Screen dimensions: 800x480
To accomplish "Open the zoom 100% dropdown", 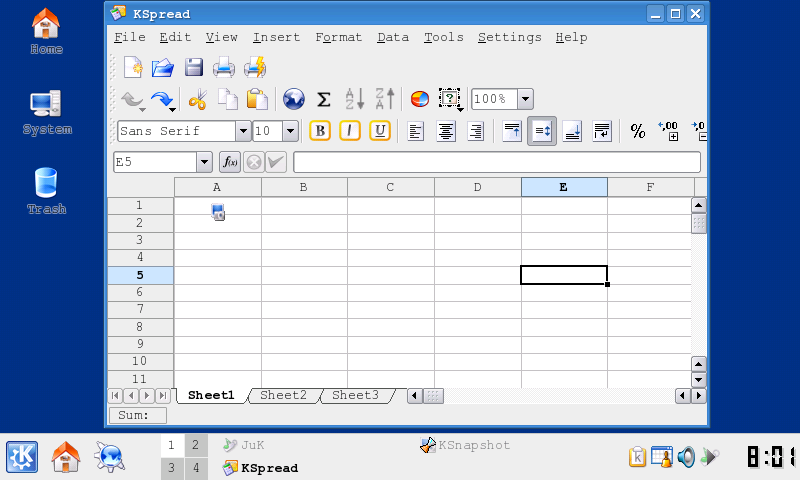I will click(x=526, y=99).
